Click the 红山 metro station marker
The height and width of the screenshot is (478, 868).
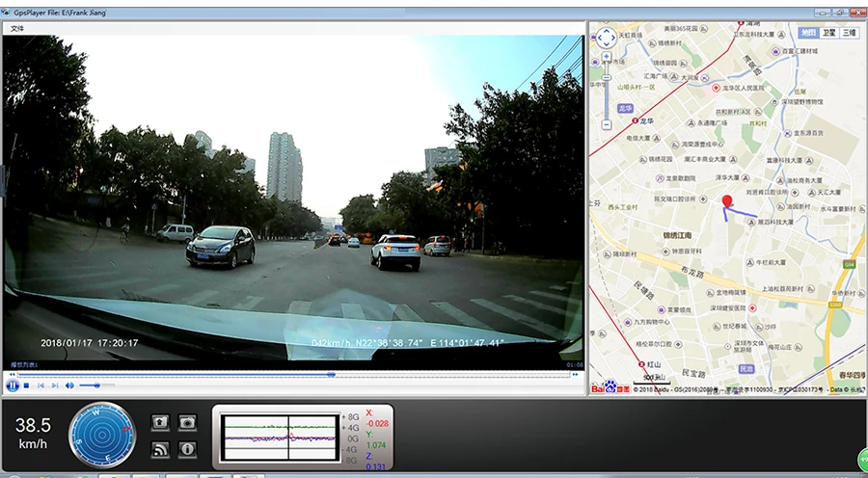(x=642, y=364)
